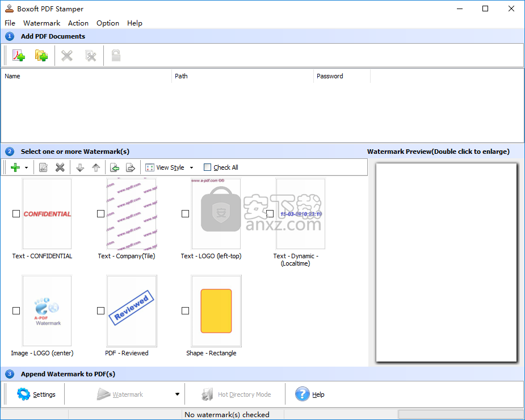Enable the Check All checkbox
This screenshot has width=525, height=420.
(207, 167)
